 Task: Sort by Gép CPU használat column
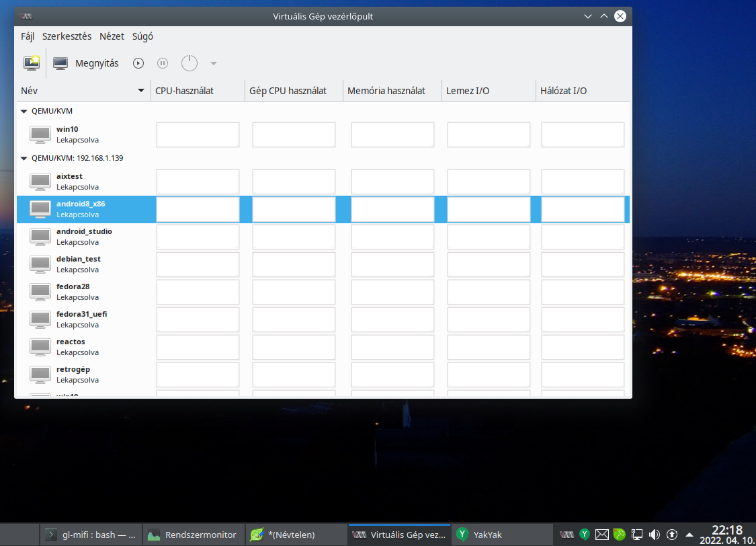pyautogui.click(x=294, y=91)
